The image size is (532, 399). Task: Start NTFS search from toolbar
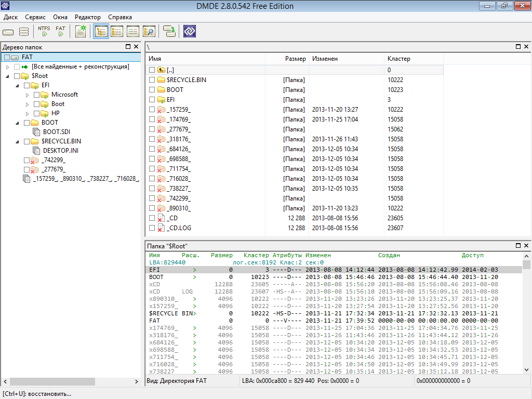point(44,31)
